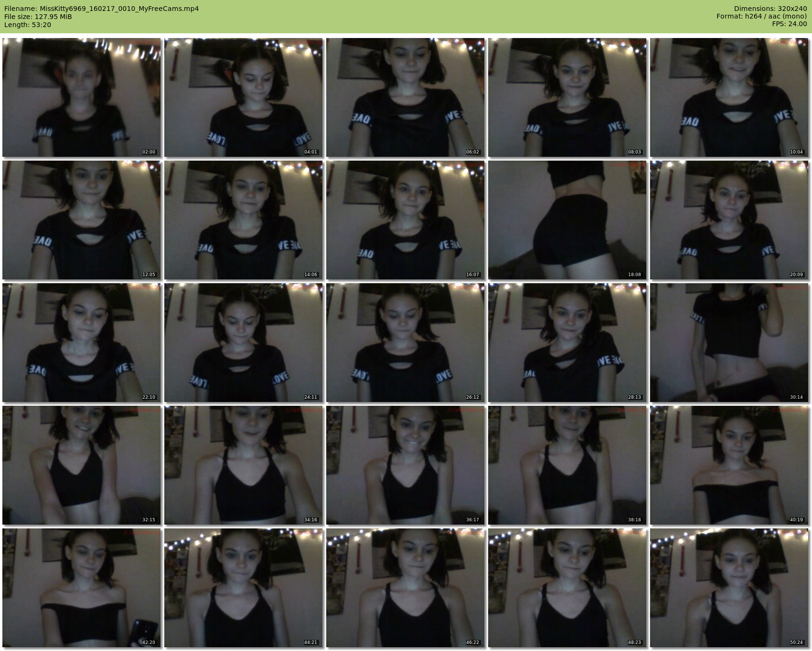
Task: Click the "Length: 53:20" text
Action: click(28, 25)
